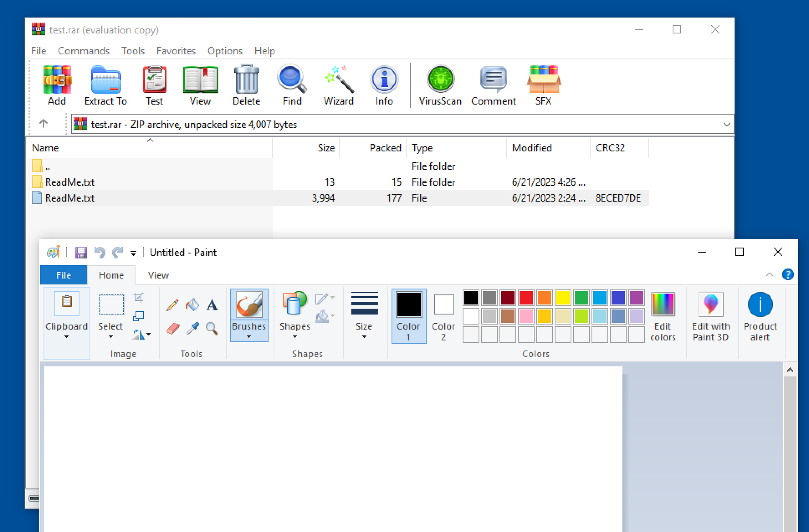Open the View tool in WinRAR toolbar
Image resolution: width=809 pixels, height=532 pixels.
coord(200,85)
